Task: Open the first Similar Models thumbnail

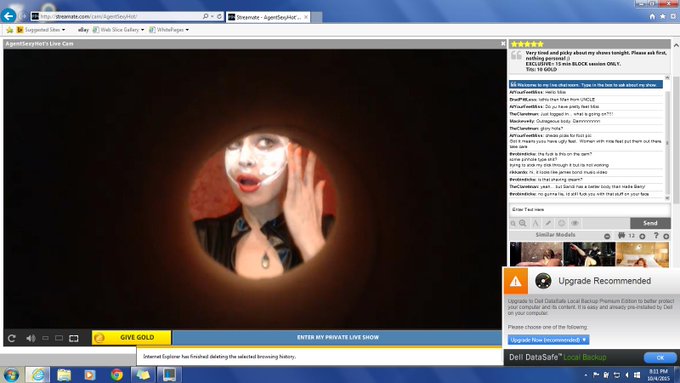Action: [x=536, y=254]
